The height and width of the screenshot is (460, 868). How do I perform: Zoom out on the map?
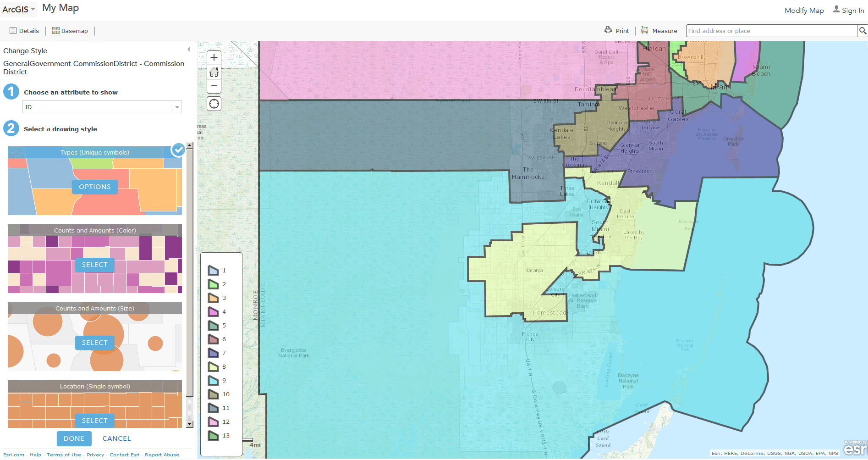[x=214, y=86]
